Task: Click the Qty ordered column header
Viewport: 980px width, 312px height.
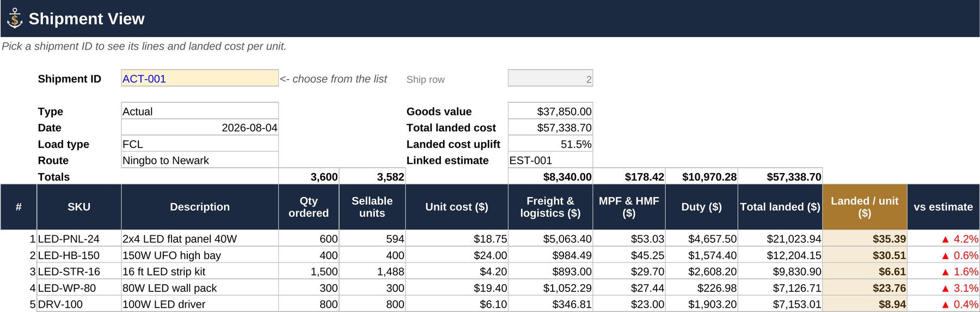Action: [309, 207]
